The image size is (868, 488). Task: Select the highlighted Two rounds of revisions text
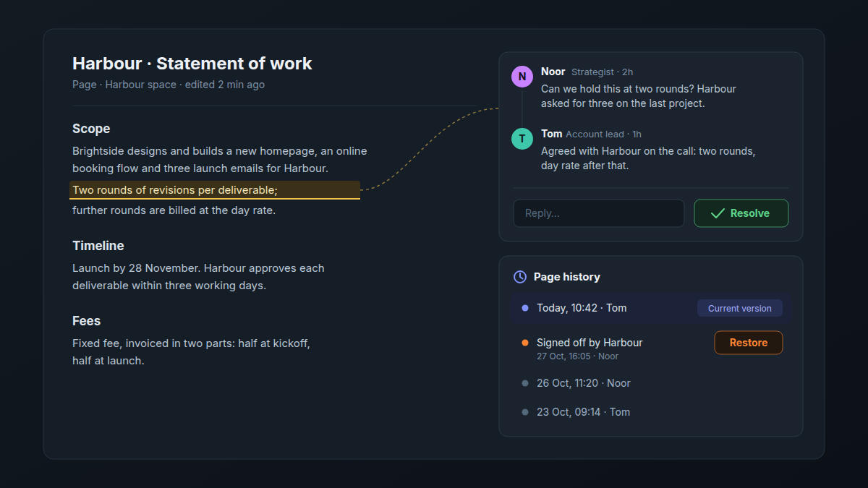click(x=215, y=190)
